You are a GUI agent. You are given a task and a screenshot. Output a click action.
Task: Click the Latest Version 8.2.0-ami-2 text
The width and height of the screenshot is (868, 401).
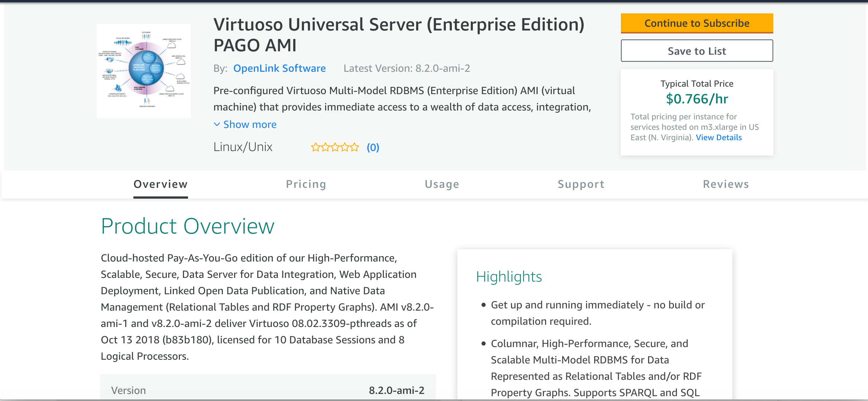click(407, 68)
